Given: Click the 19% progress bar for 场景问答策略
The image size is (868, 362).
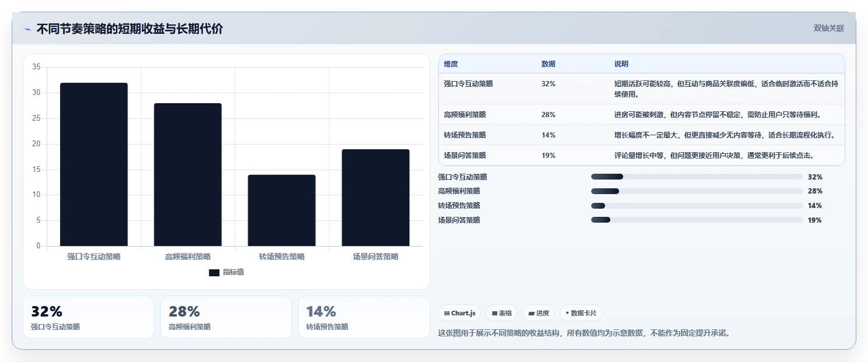Looking at the screenshot, I should pyautogui.click(x=697, y=220).
